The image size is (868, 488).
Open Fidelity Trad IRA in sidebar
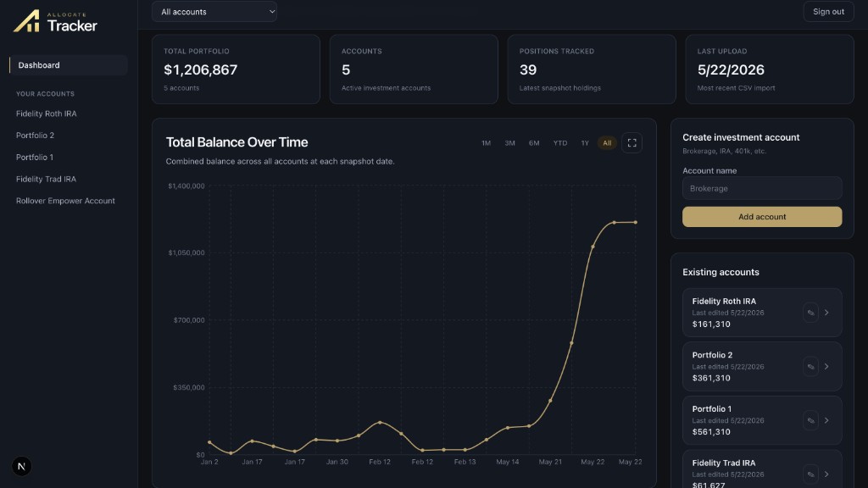[x=46, y=179]
